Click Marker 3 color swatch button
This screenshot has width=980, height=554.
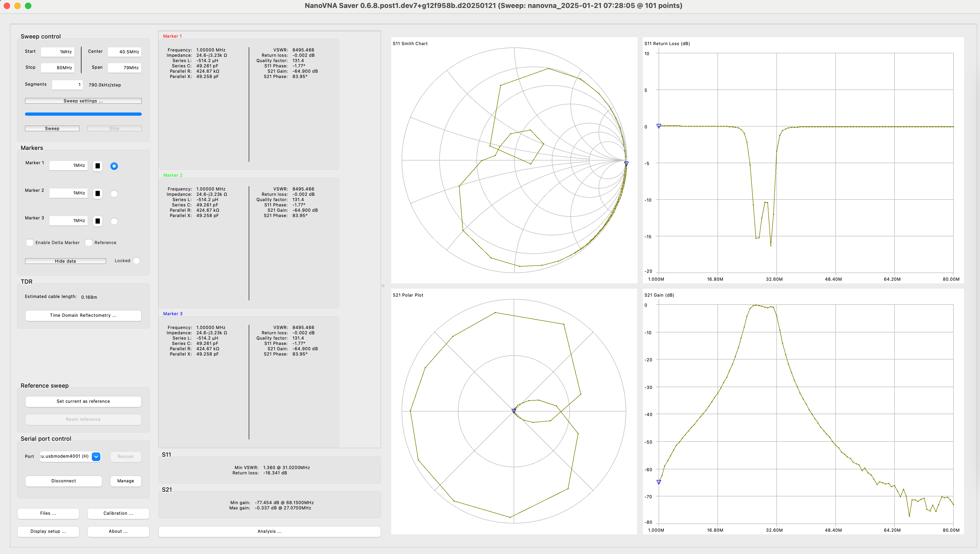coord(97,221)
